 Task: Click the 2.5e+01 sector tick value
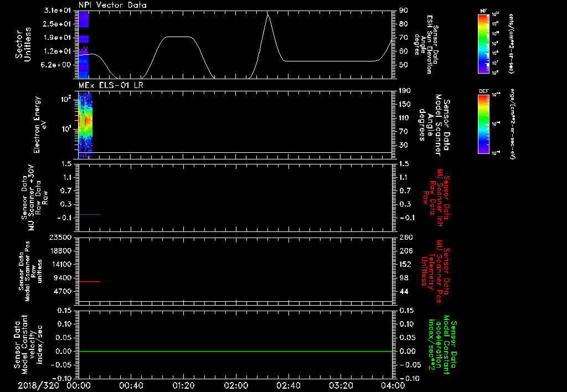click(x=58, y=24)
